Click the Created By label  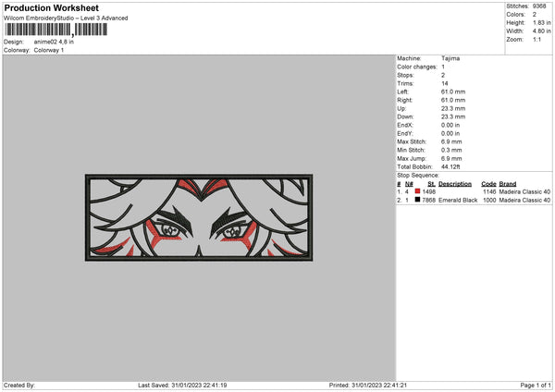[19, 386]
